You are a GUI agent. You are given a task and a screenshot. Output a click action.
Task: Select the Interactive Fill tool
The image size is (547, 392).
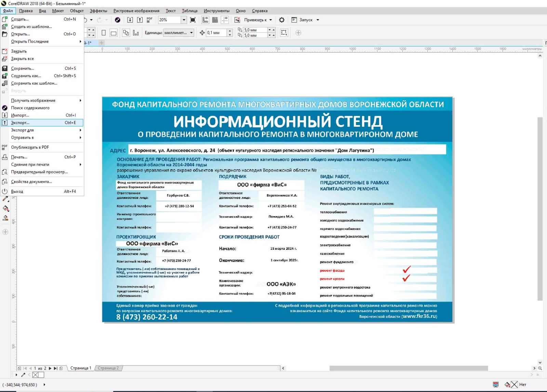pos(5,208)
